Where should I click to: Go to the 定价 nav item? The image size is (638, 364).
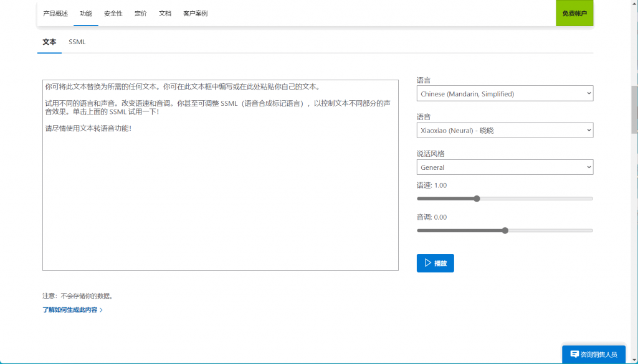pyautogui.click(x=141, y=14)
